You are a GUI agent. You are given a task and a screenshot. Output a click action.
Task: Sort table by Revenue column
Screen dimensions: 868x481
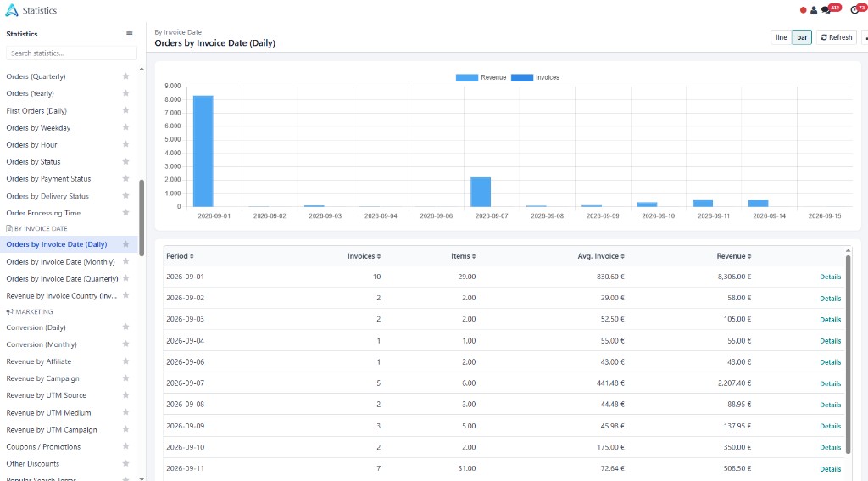coord(733,256)
